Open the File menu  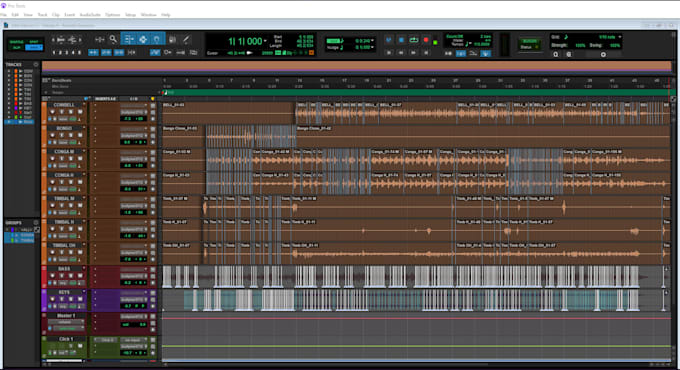coord(3,15)
